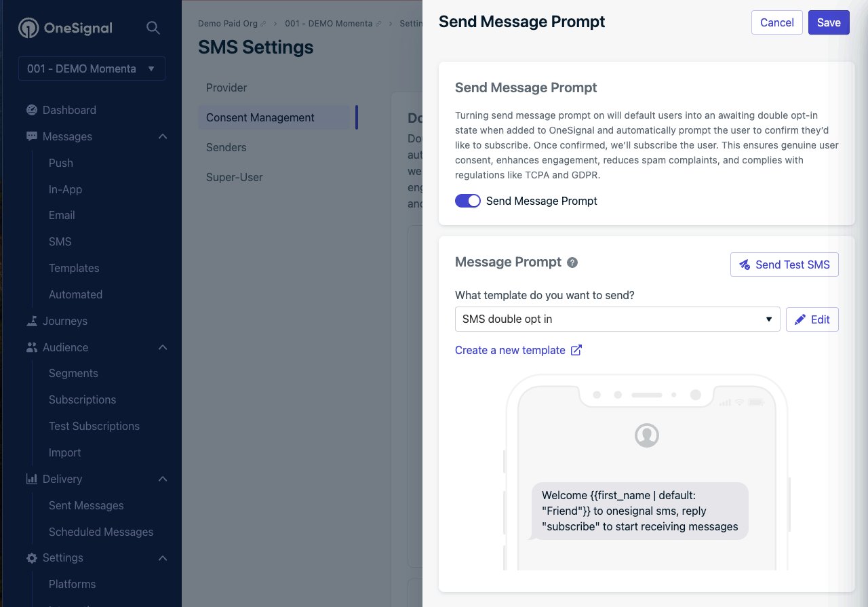Open Segments under Audience
The width and height of the screenshot is (868, 607).
tap(73, 373)
